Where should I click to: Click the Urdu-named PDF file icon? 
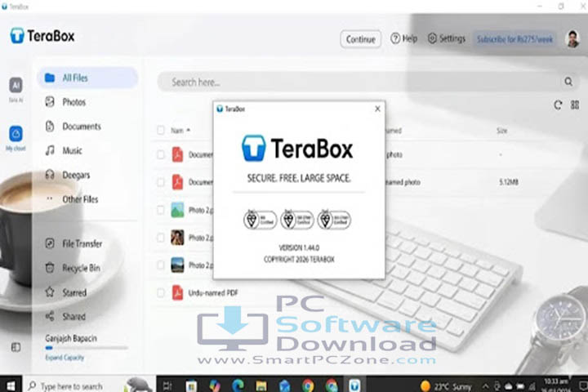click(x=177, y=292)
